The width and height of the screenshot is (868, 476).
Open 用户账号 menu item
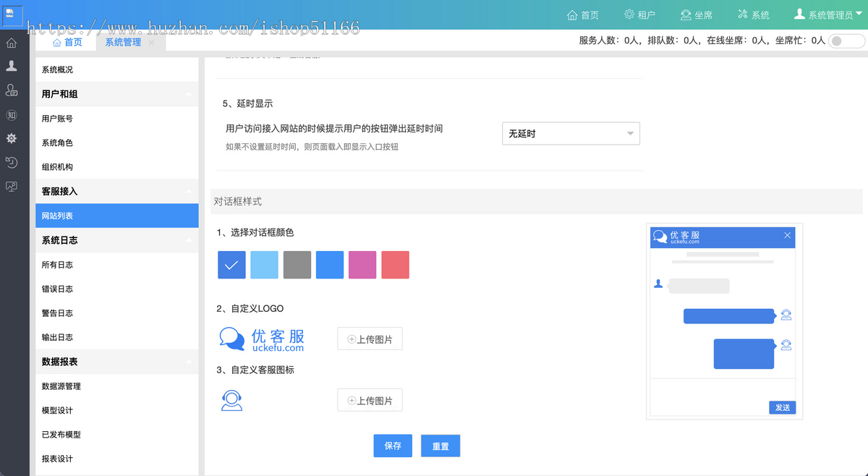pos(116,118)
